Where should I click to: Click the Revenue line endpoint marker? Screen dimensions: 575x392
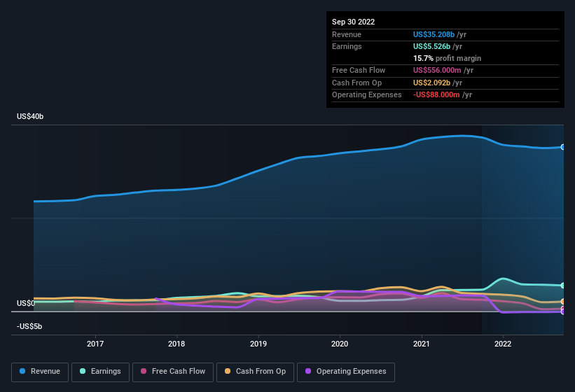coord(563,147)
